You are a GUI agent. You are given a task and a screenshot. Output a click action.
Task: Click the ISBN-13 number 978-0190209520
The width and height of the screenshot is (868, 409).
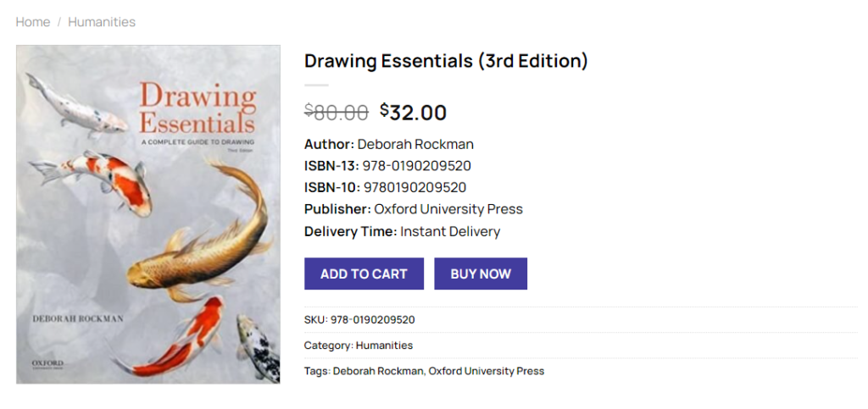[x=416, y=166]
